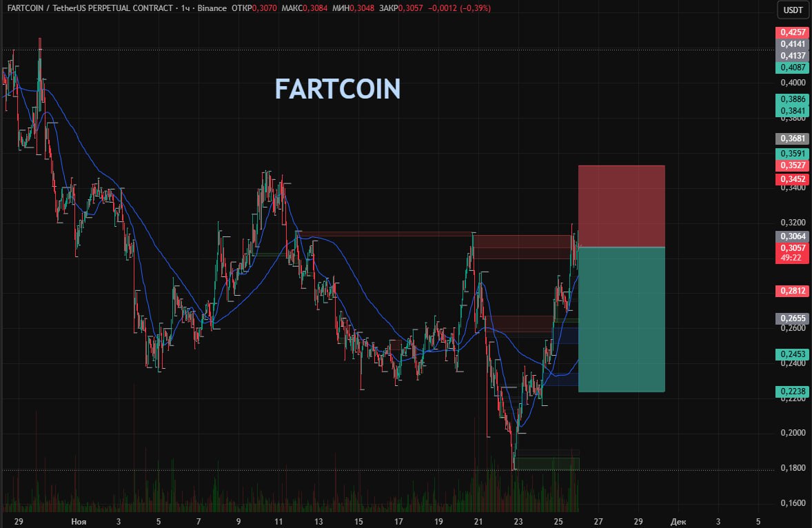Click the 0,4087 green price label
The height and width of the screenshot is (528, 812).
click(x=792, y=68)
